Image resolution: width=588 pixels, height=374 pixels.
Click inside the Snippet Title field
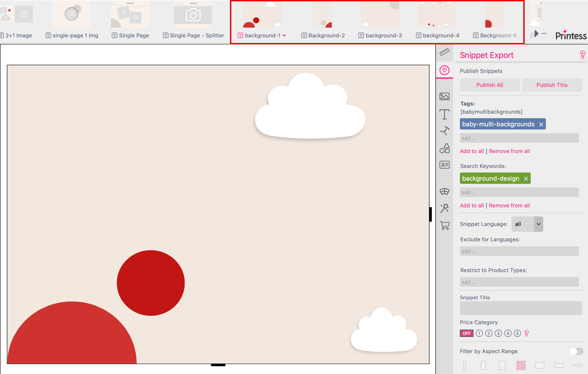coord(521,308)
